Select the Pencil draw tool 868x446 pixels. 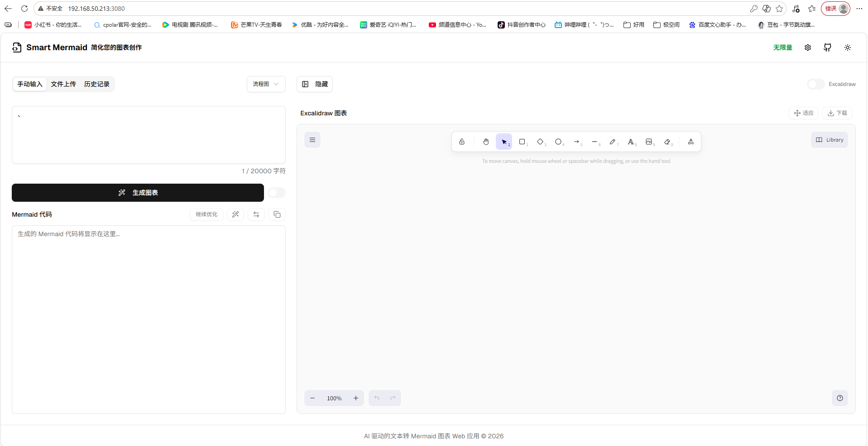613,142
